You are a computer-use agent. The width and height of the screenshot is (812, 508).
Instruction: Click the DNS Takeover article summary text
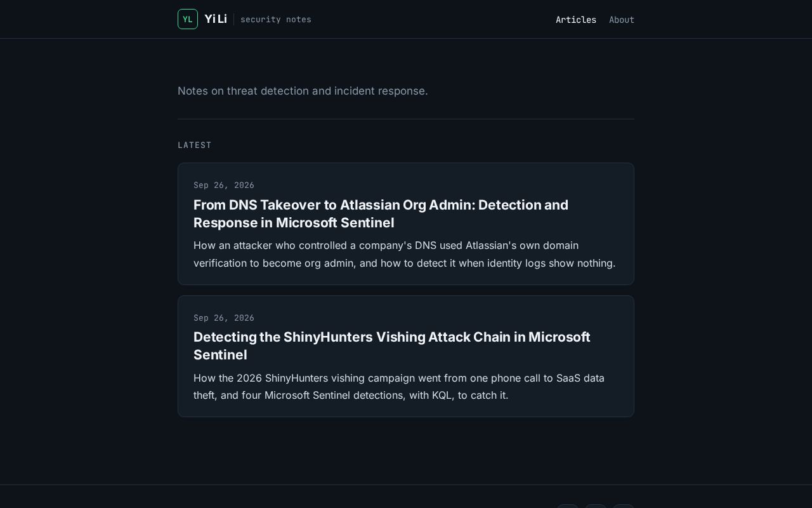[x=405, y=254]
